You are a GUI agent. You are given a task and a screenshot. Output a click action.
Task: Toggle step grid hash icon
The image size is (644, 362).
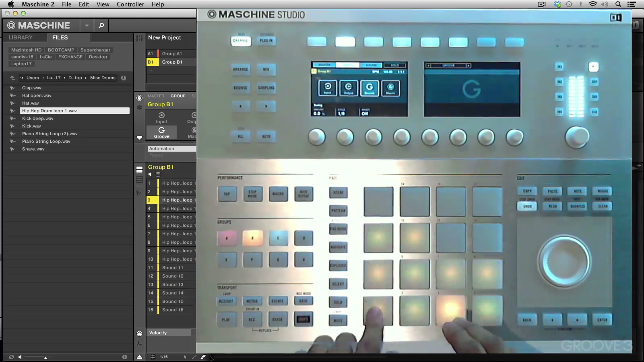click(153, 357)
